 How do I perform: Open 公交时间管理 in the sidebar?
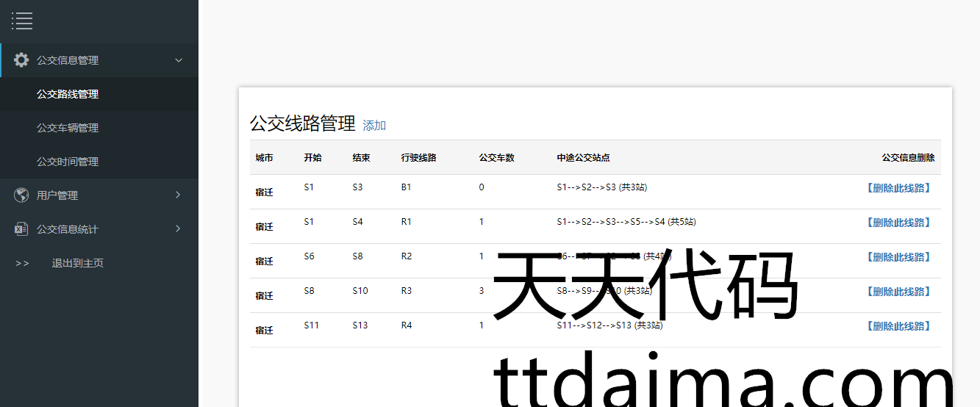click(68, 162)
